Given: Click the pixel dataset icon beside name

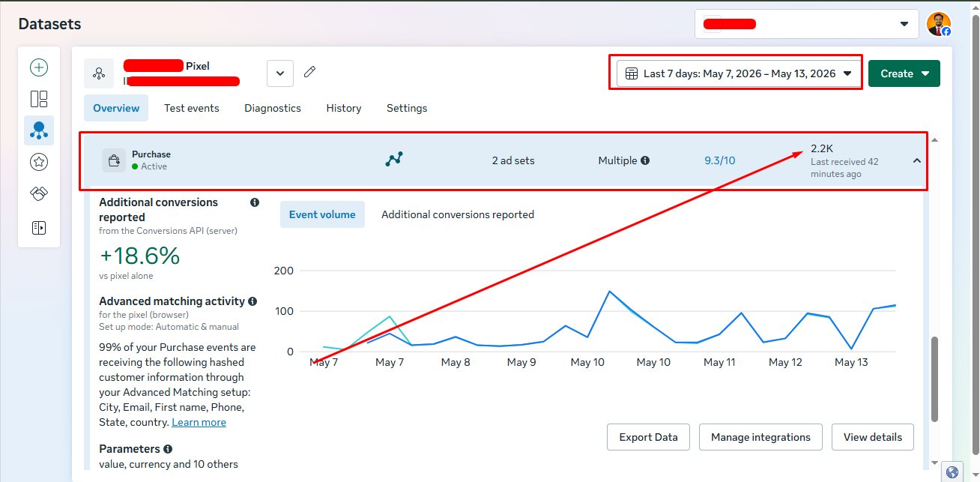Looking at the screenshot, I should pyautogui.click(x=99, y=73).
